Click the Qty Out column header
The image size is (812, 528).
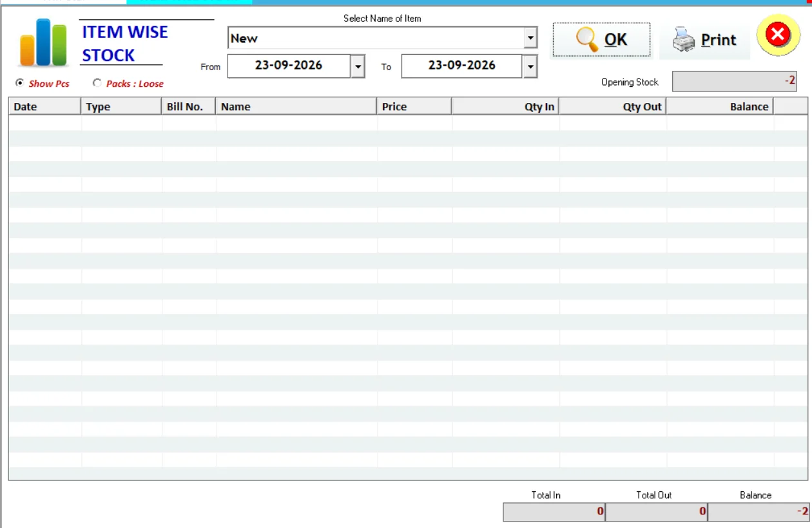[x=612, y=106]
